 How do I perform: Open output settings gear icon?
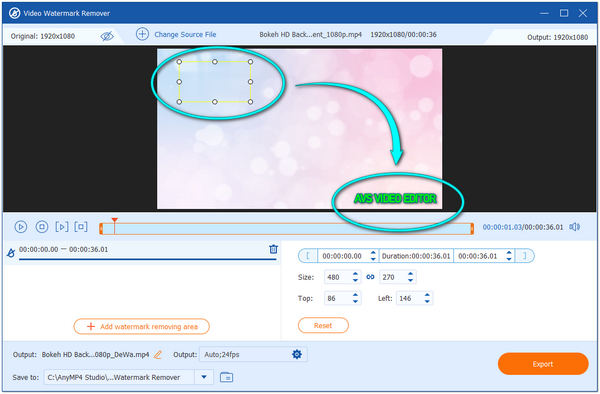pyautogui.click(x=297, y=354)
